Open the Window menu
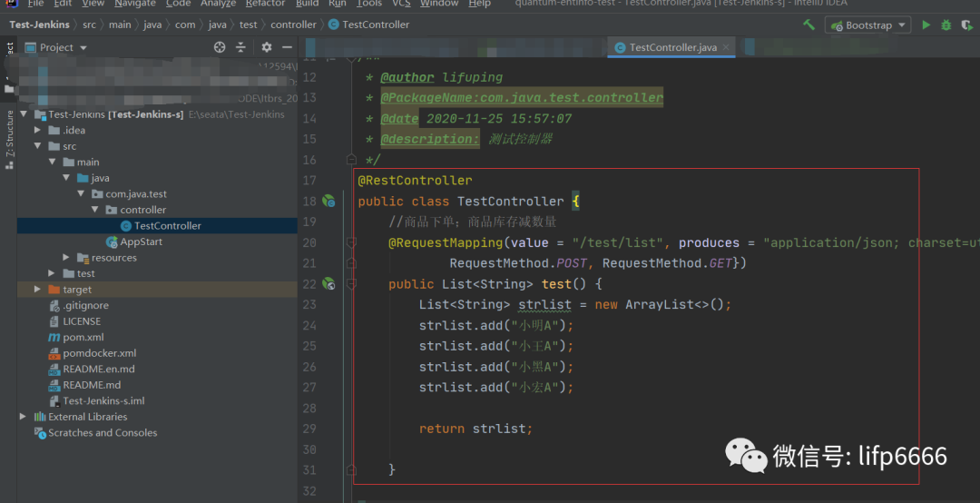The image size is (980, 503). tap(439, 3)
